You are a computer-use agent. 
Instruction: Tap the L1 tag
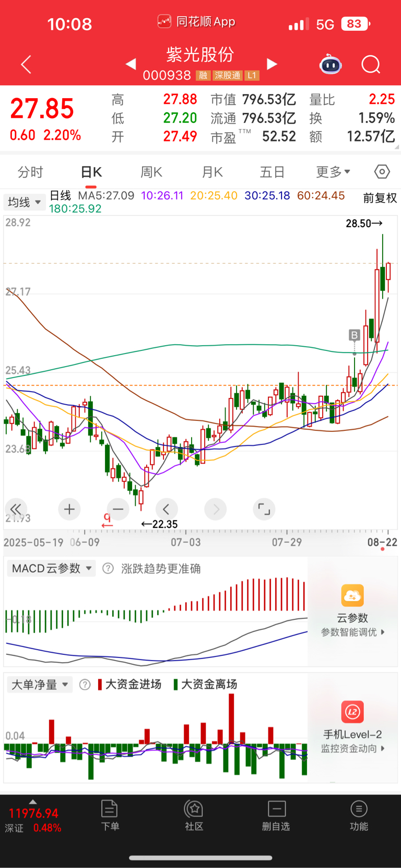click(252, 76)
